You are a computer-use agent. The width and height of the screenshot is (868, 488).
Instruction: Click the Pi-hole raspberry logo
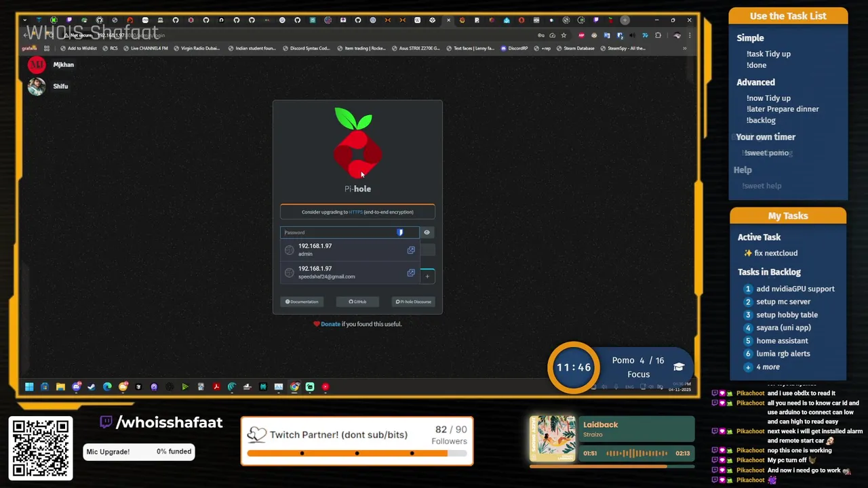tap(357, 144)
